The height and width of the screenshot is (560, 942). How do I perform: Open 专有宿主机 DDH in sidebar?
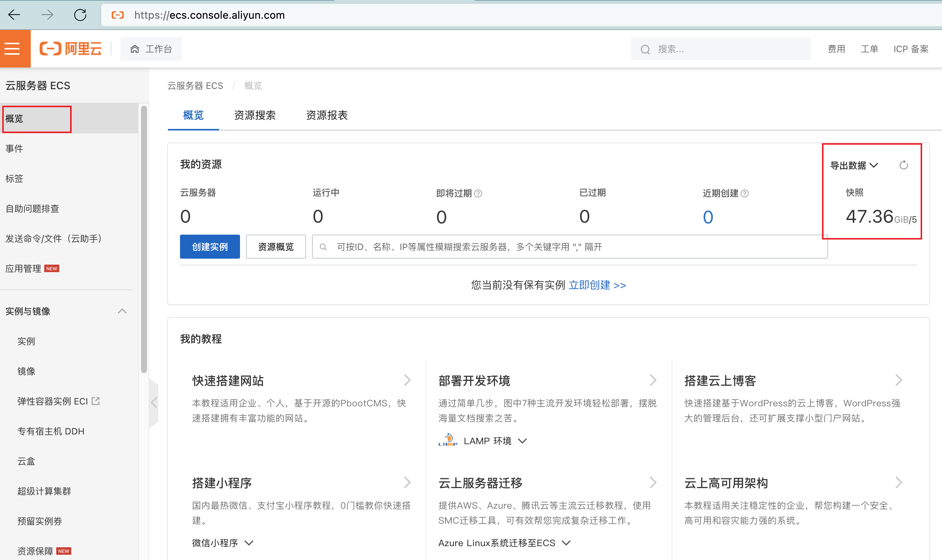click(51, 431)
